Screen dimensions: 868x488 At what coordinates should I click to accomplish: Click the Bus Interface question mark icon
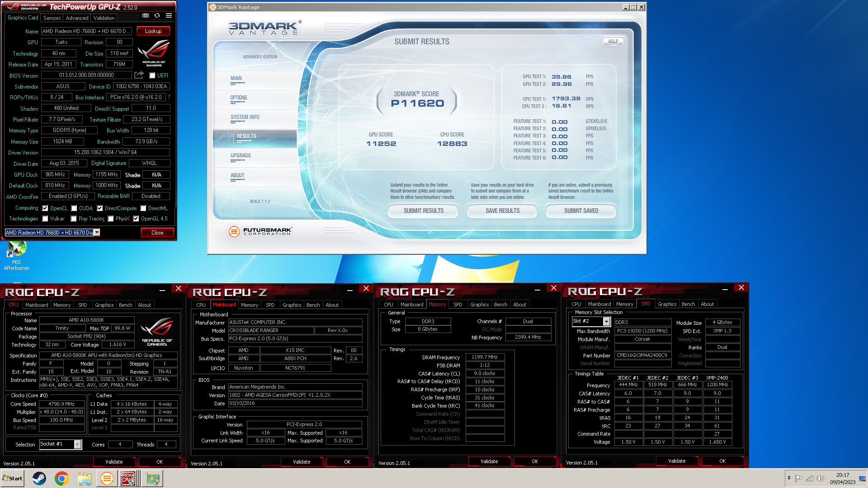click(169, 97)
